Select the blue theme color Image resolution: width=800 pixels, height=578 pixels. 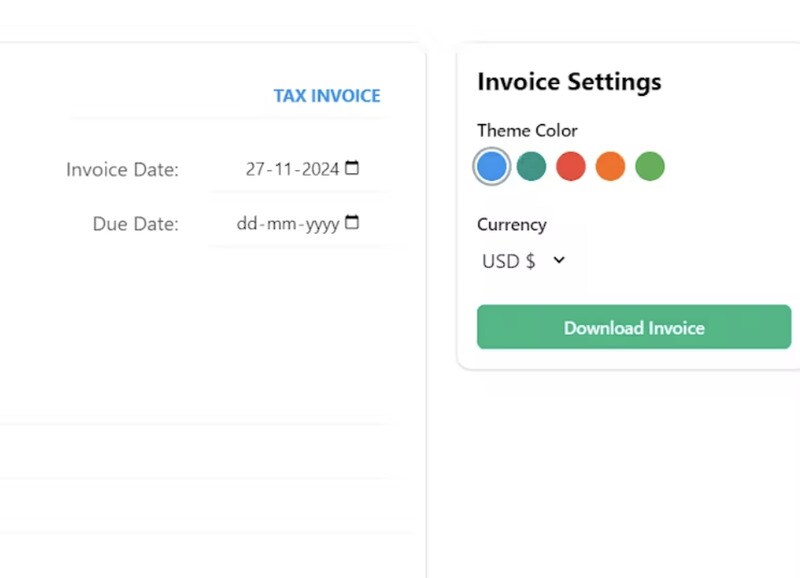(491, 166)
